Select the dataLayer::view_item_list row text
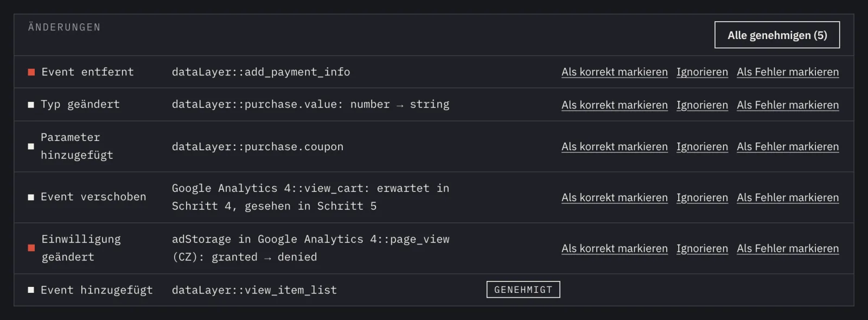Screen dimensions: 868x320 click(254, 290)
